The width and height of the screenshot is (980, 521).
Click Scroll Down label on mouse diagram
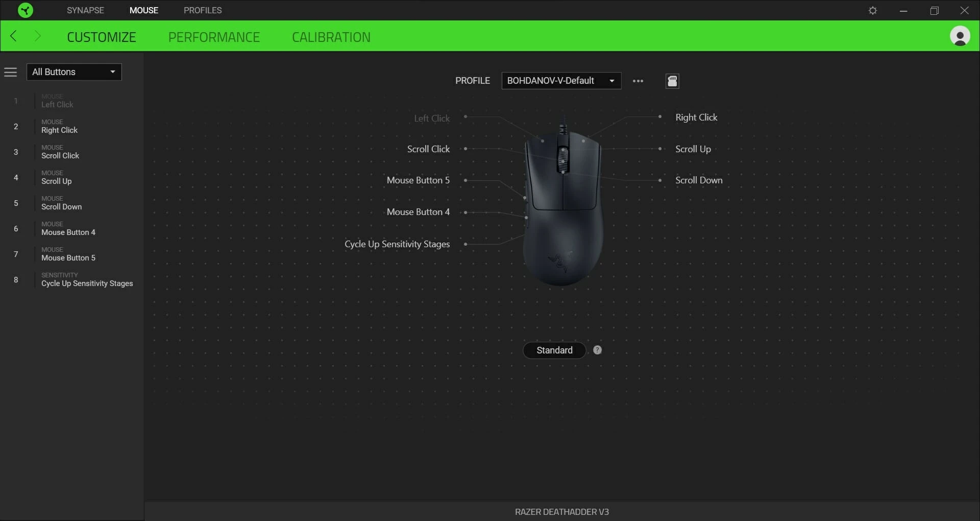699,180
